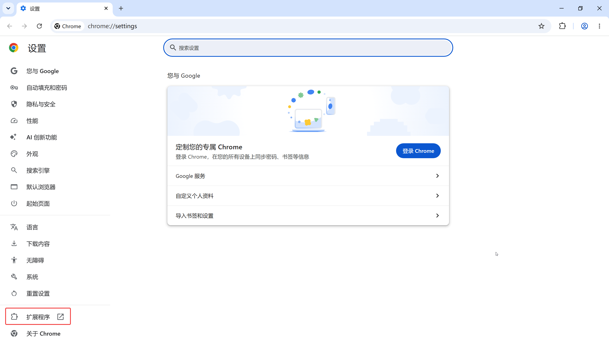The width and height of the screenshot is (609, 364).
Task: Click the Chrome icon beside 关于 Chrome
Action: (14, 333)
